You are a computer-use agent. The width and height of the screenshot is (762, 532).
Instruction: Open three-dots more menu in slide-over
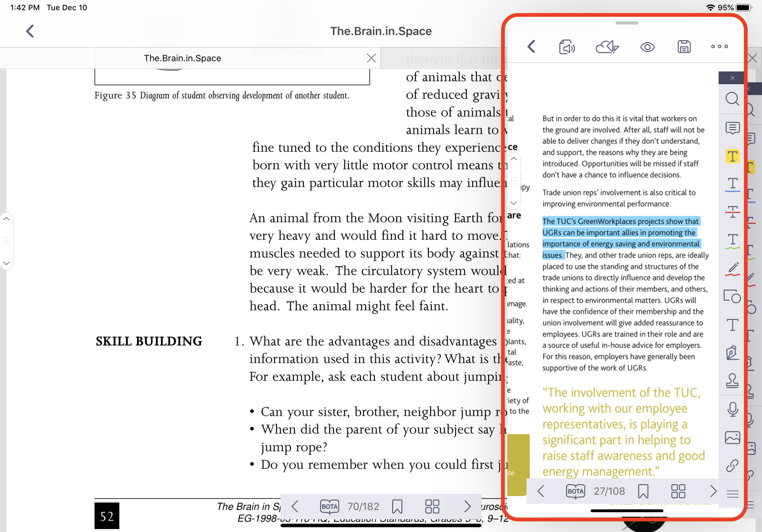click(x=720, y=47)
